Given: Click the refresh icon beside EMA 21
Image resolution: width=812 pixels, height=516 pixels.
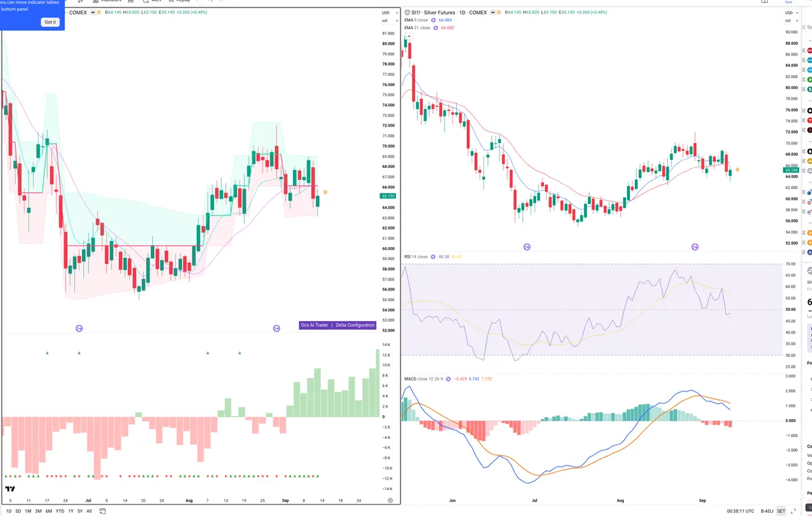Looking at the screenshot, I should tap(436, 28).
